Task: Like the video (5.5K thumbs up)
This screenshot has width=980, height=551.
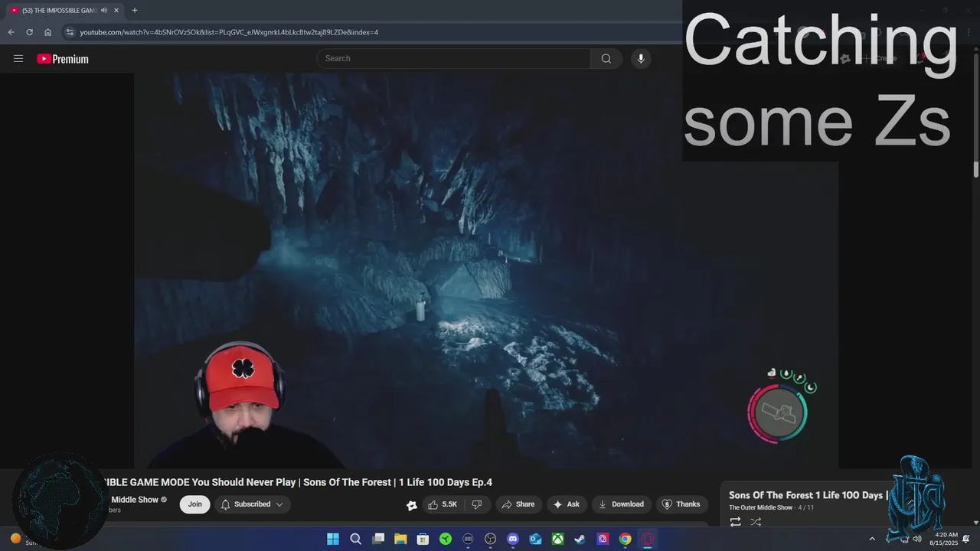Action: coord(443,504)
